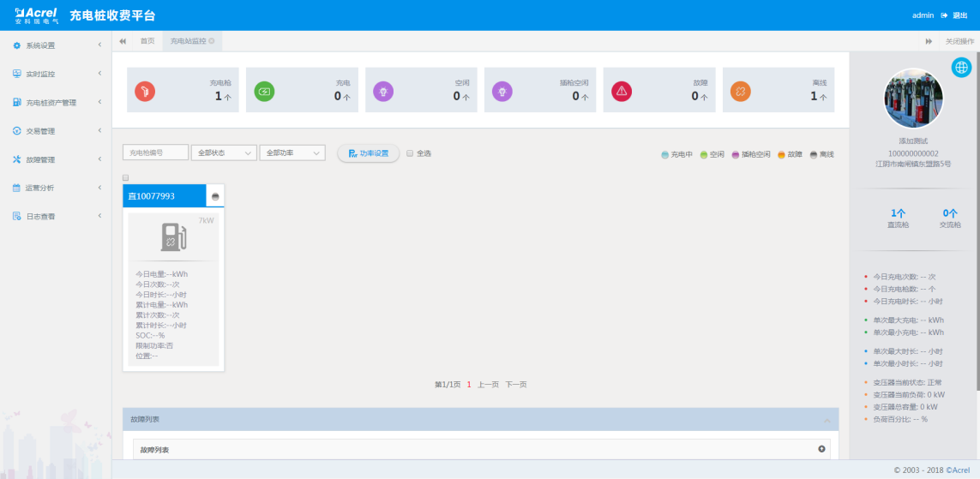This screenshot has height=479, width=980.
Task: Click the right panel vertical scrollbar
Action: (x=977, y=222)
